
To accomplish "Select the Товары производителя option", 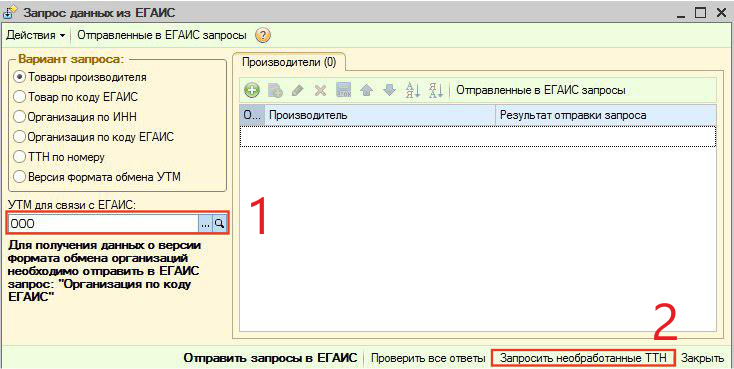I will click(81, 77).
